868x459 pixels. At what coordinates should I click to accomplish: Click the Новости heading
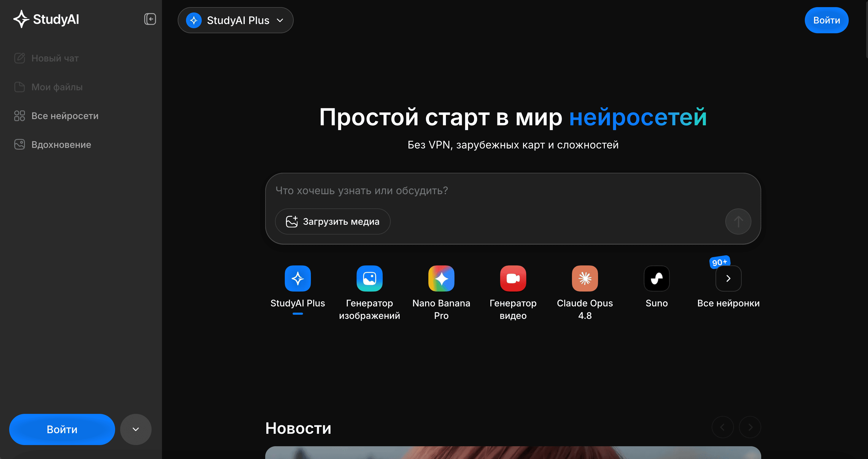pyautogui.click(x=298, y=428)
